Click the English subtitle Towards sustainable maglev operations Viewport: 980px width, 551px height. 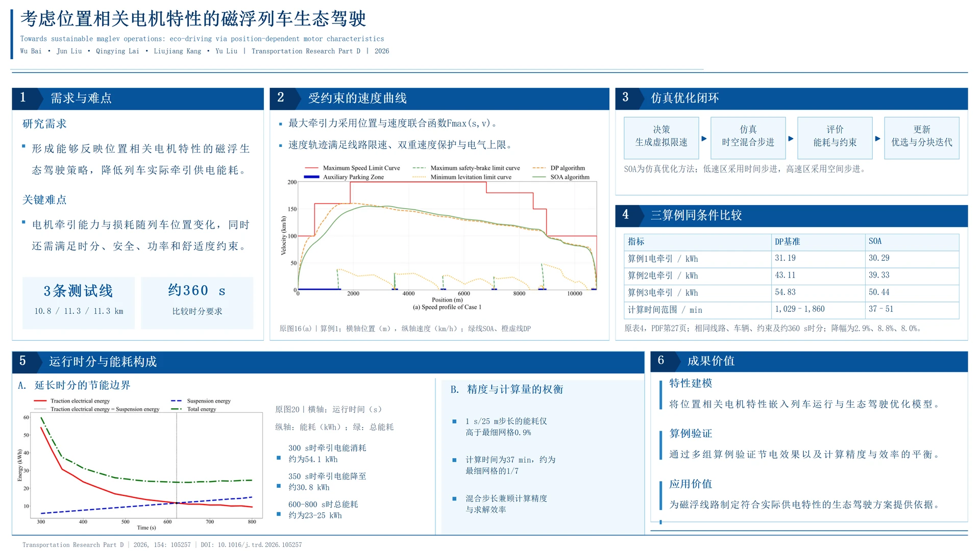pyautogui.click(x=202, y=39)
